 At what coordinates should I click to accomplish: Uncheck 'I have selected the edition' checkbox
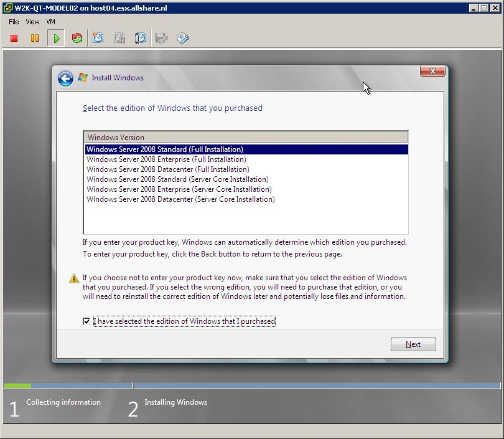pyautogui.click(x=86, y=321)
